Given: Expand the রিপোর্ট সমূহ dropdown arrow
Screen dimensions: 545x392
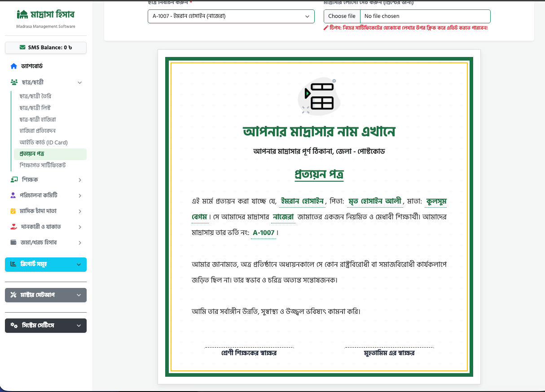Looking at the screenshot, I should pos(79,265).
